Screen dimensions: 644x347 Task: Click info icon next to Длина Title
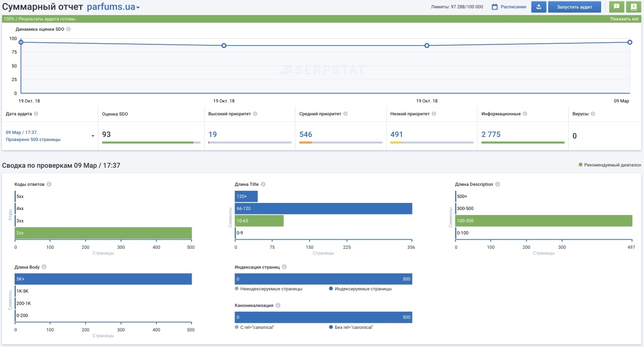tap(263, 184)
